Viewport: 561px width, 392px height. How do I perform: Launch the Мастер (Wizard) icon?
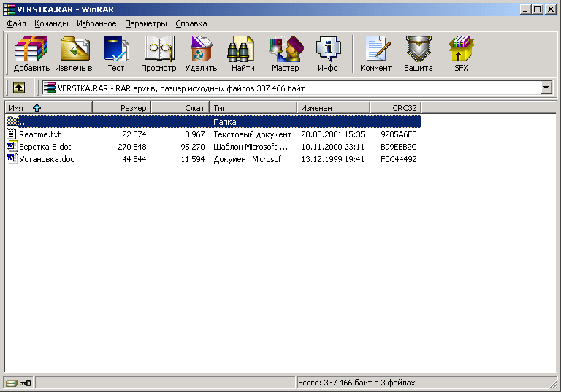pos(286,49)
